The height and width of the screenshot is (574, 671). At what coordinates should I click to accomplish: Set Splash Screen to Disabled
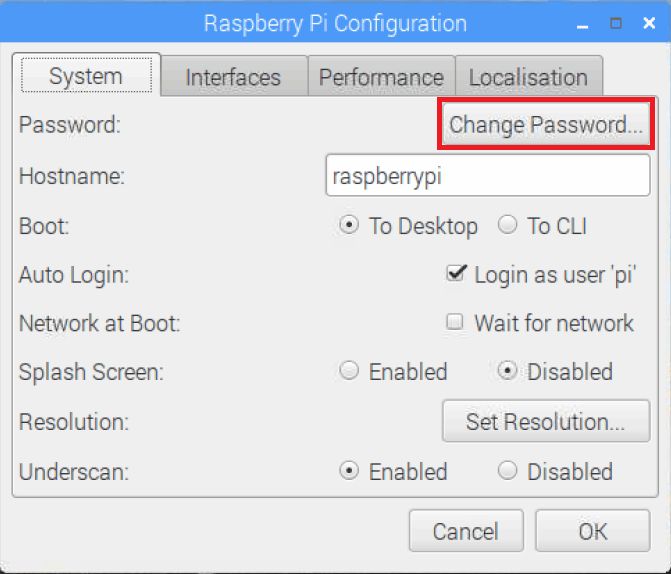tap(507, 372)
